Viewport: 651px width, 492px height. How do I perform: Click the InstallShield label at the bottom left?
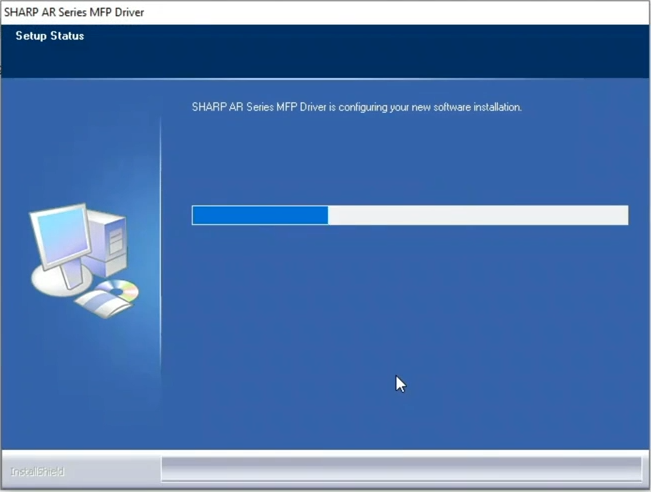coord(37,471)
